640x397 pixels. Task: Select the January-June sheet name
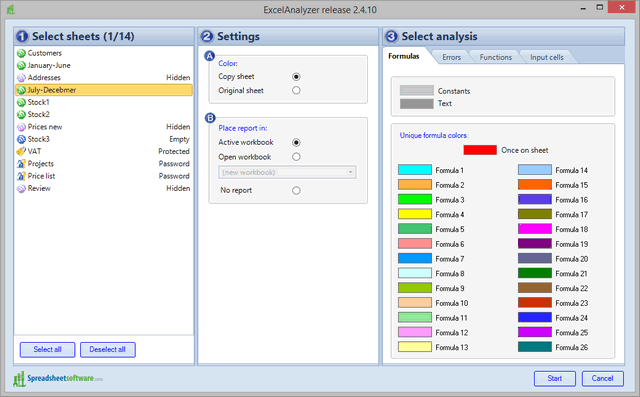coord(49,65)
